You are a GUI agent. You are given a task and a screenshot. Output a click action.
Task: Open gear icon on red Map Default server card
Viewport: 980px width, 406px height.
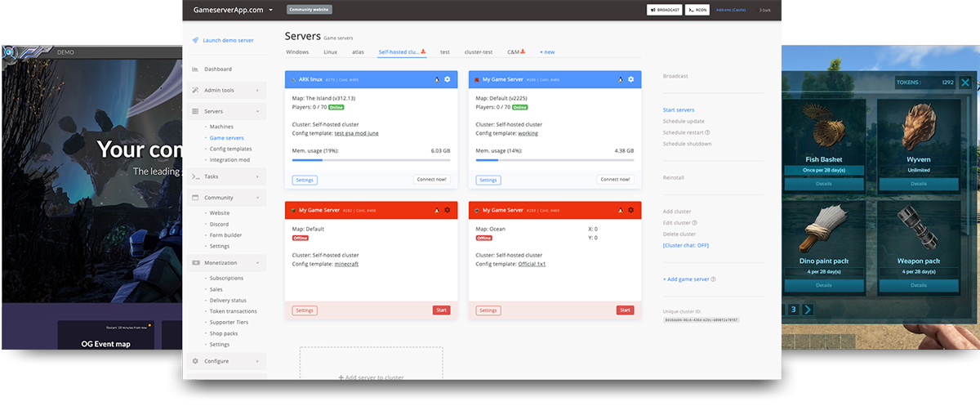tap(447, 210)
